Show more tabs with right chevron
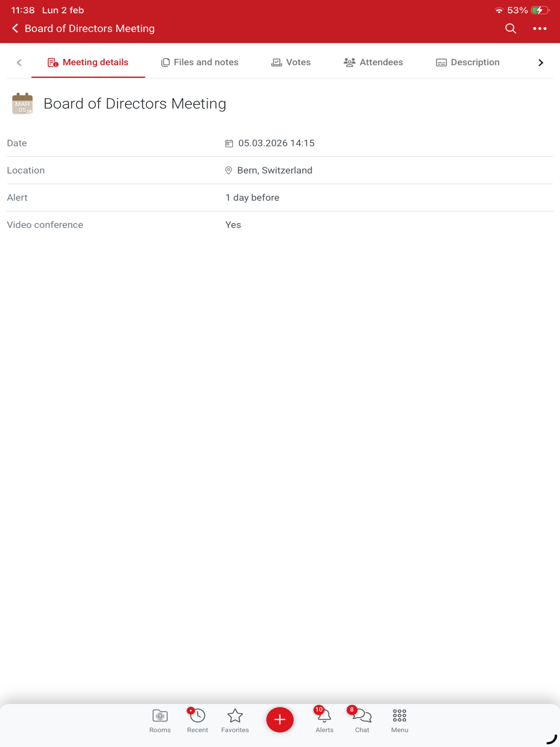 tap(540, 62)
